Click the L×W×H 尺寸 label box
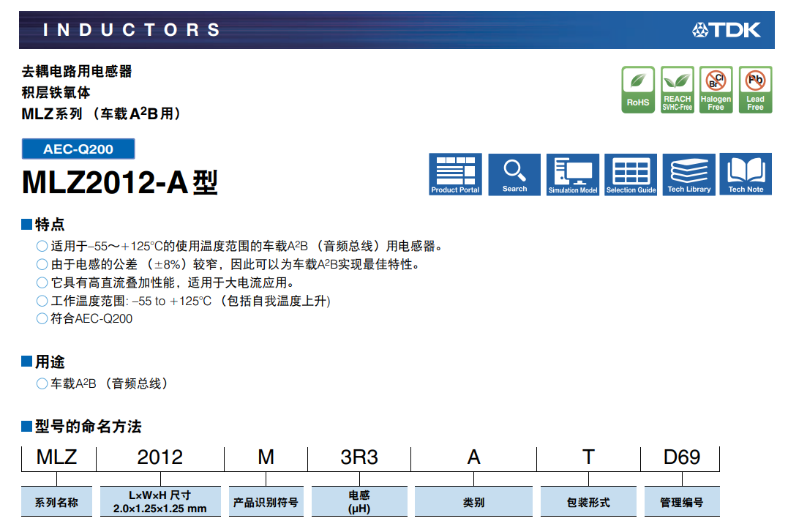This screenshot has height=532, width=788. [x=160, y=501]
